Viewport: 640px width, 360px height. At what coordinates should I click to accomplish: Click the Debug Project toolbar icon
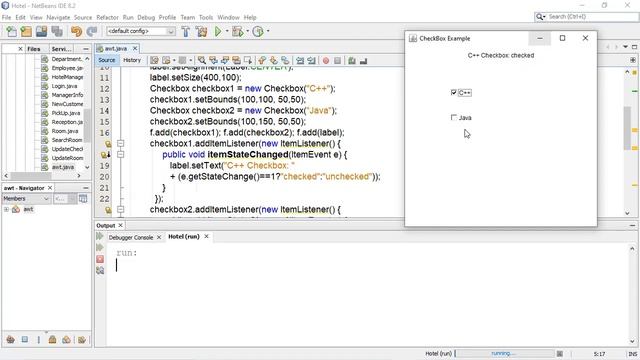[237, 31]
